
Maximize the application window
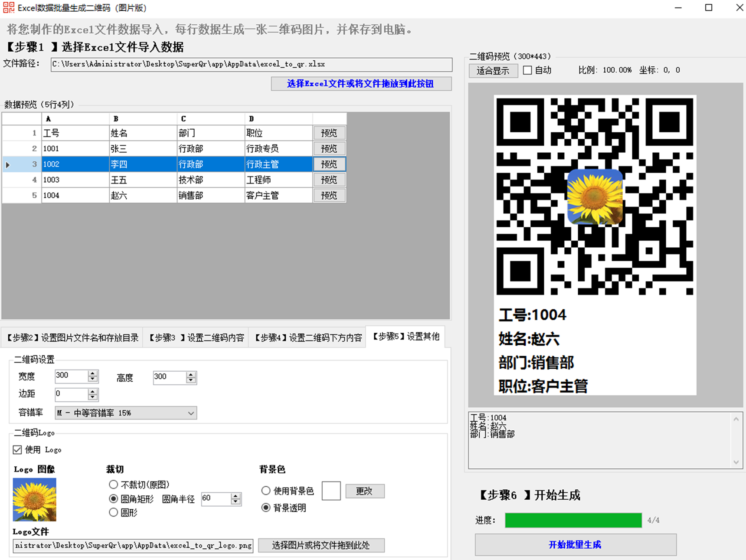[x=709, y=8]
